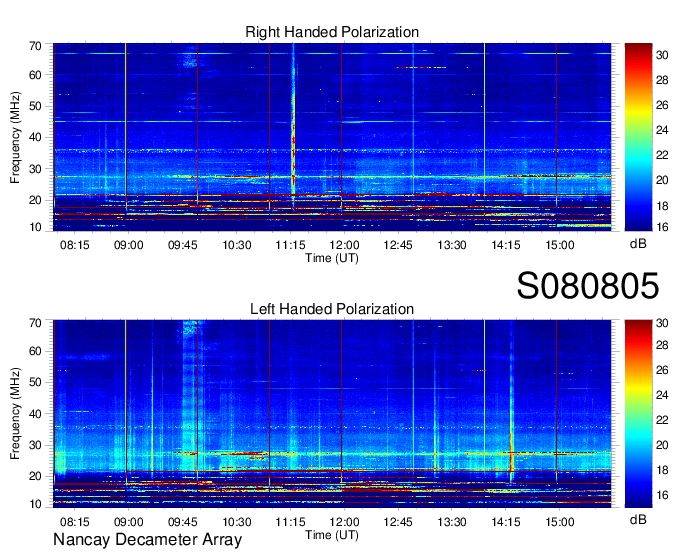Viewport: 680px width, 552px height.
Task: Click the "09:45" time tick under Right Handed plot
Action: (183, 245)
